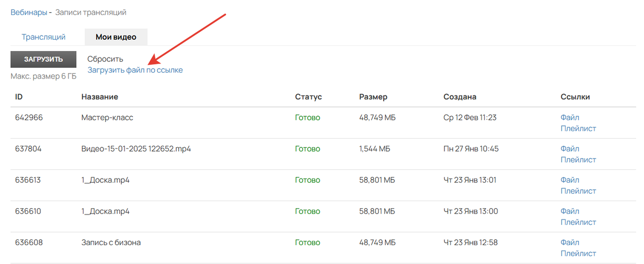Select the Мои видео tab
This screenshot has width=644, height=264.
point(116,37)
